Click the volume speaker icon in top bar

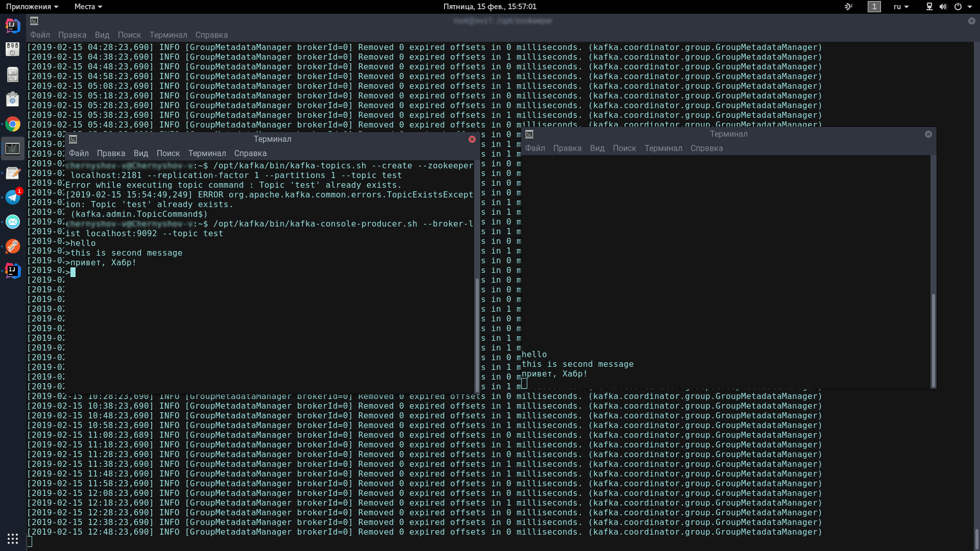pos(943,7)
